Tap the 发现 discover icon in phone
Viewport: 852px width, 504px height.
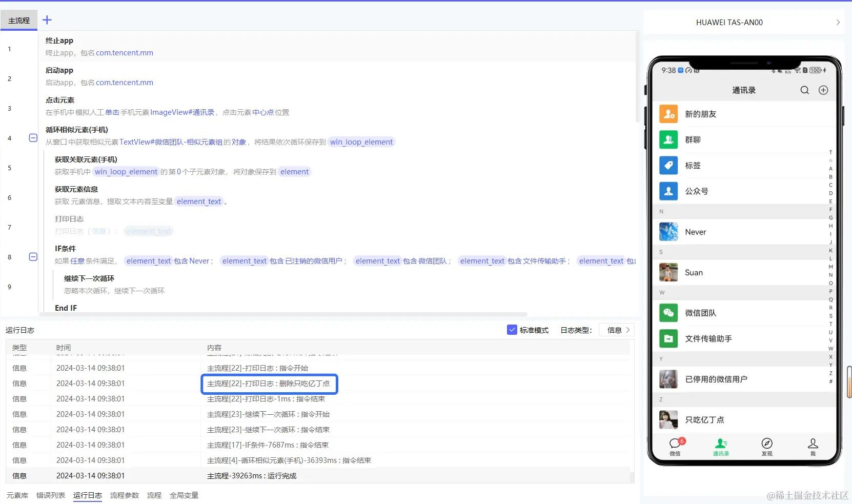[767, 443]
